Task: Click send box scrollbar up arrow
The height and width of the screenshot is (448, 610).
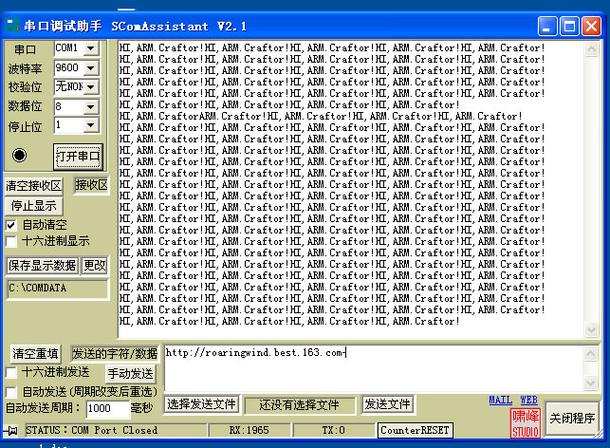Action: click(x=590, y=354)
